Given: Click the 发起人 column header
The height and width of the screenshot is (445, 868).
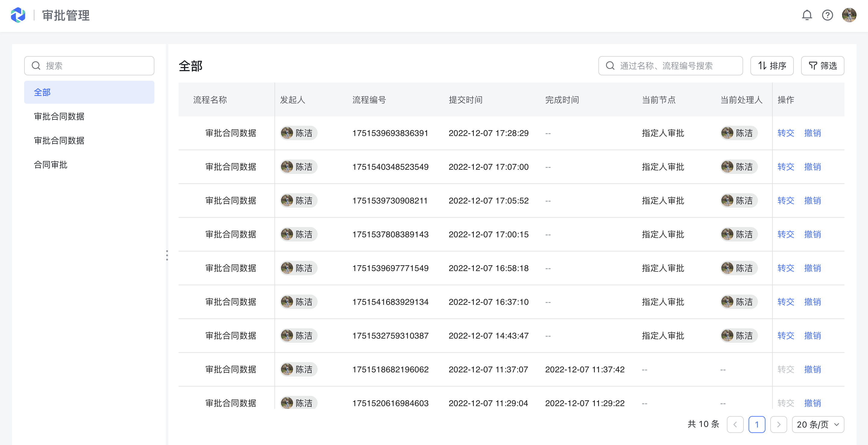Looking at the screenshot, I should point(293,100).
